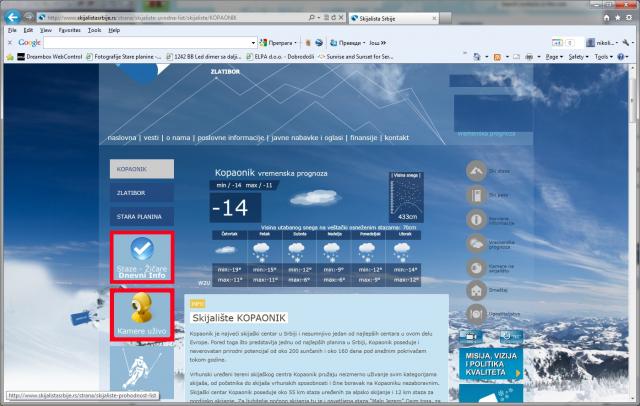Click the Kamere na skijalištu round icon
This screenshot has height=406, width=640.
pos(476,268)
